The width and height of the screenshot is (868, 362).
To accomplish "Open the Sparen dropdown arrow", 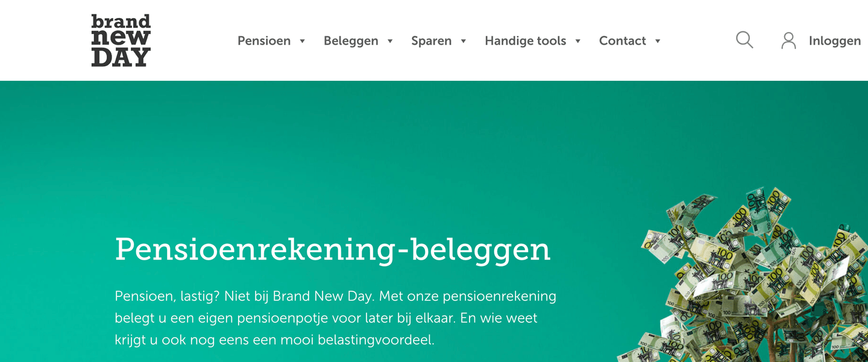I will click(464, 41).
